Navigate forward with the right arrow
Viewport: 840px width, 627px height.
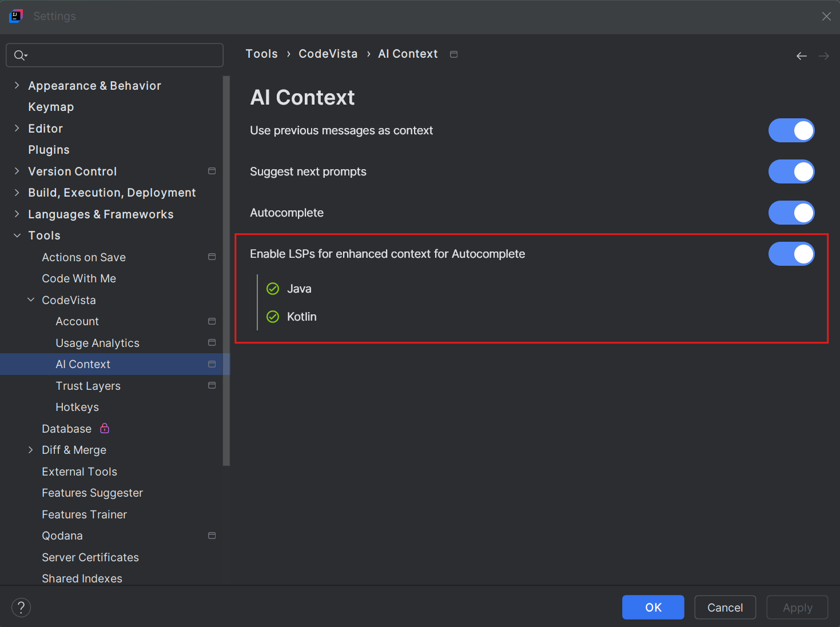[x=824, y=56]
